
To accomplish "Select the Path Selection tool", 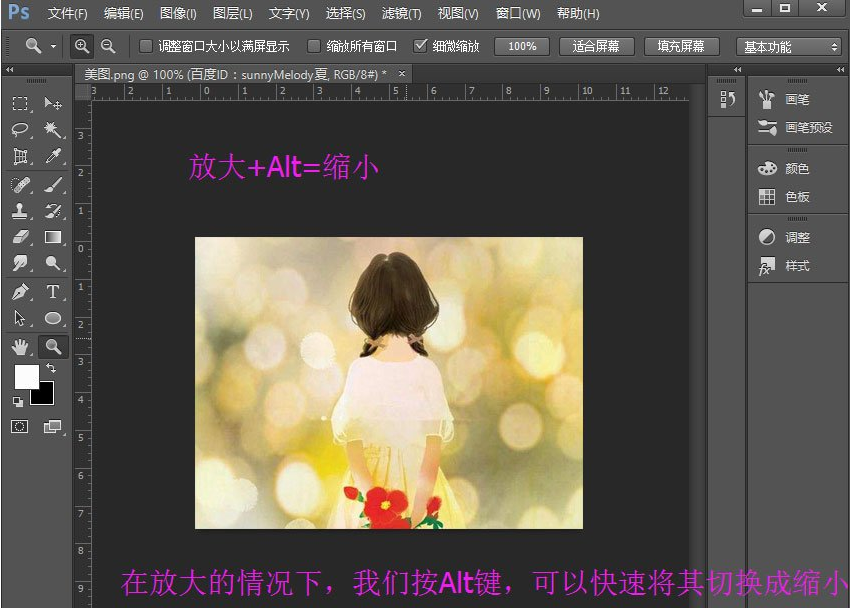I will point(20,318).
